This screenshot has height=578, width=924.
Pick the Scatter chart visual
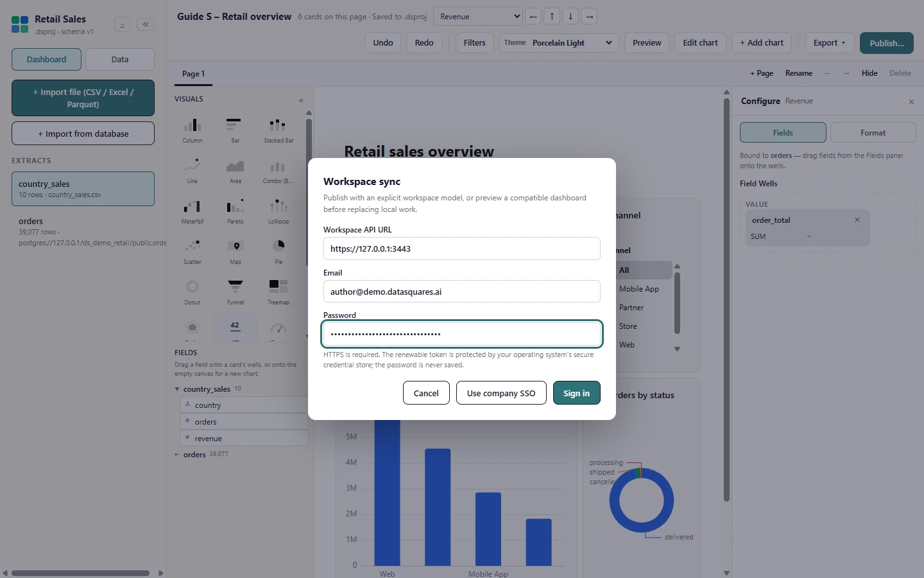point(193,251)
